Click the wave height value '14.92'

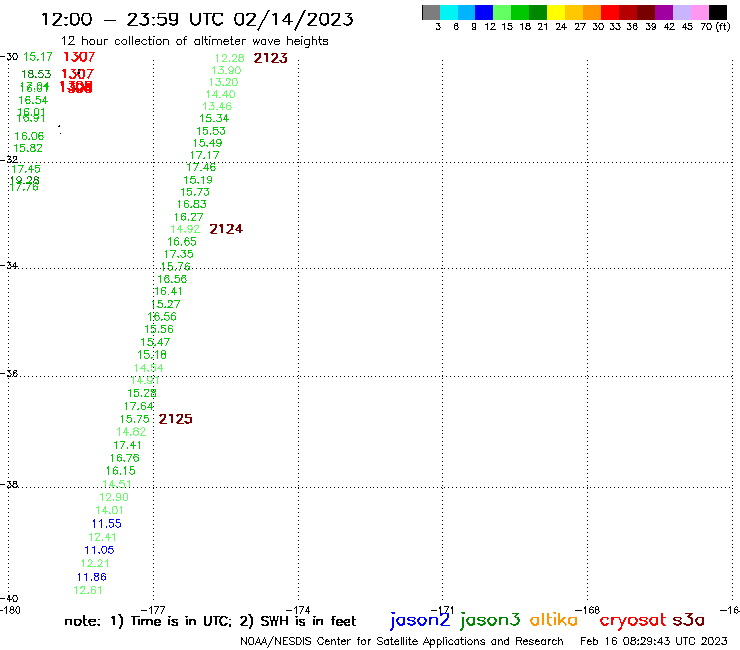(185, 229)
